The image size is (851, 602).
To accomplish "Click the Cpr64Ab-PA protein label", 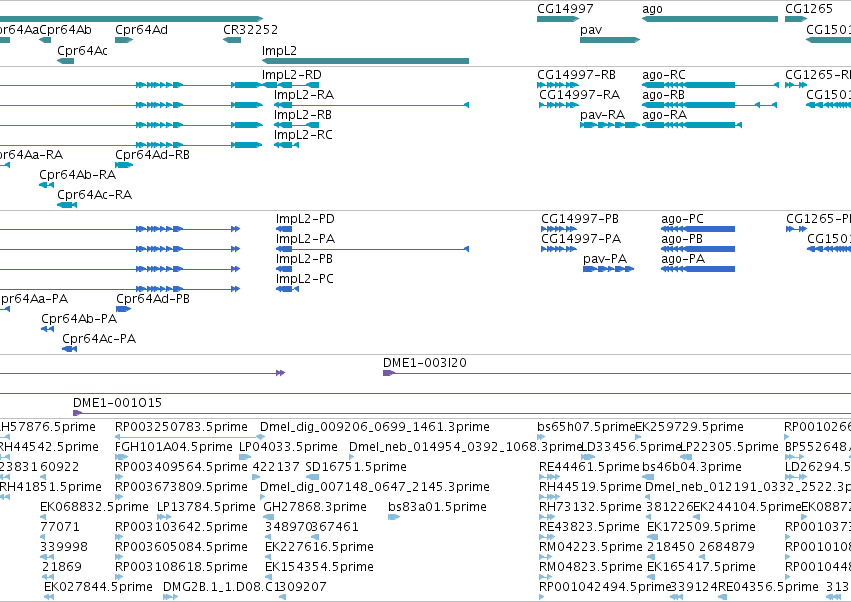I will tap(79, 319).
